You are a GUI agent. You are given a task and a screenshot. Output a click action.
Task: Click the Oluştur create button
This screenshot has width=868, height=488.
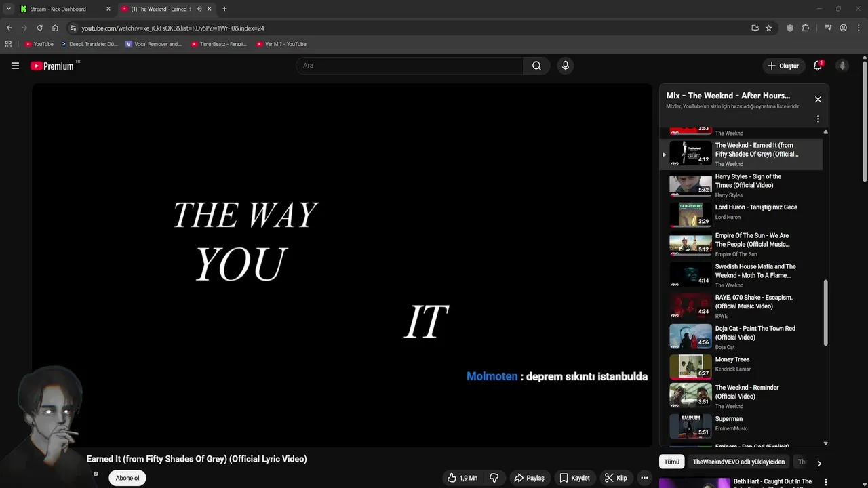(783, 66)
